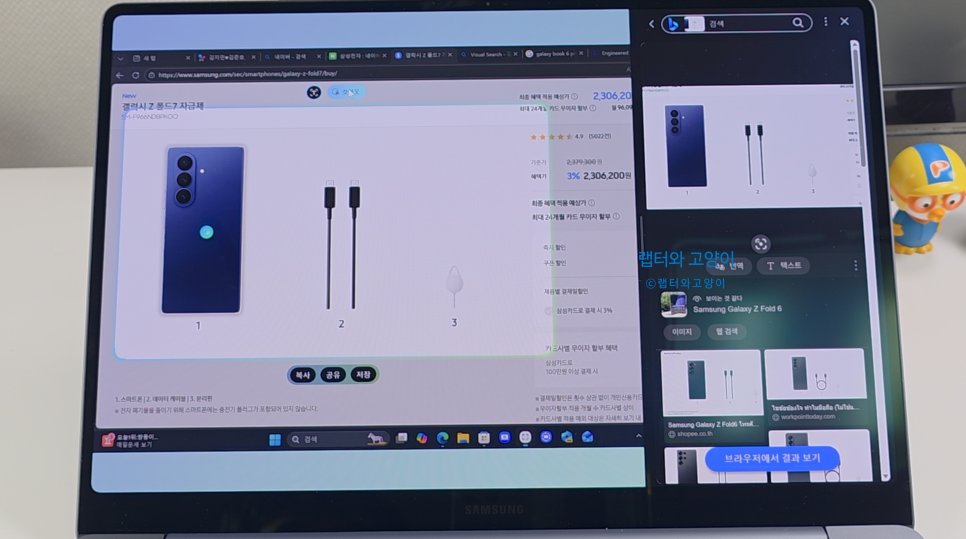
Task: Click the round blue camera-style taskbar icon
Action: click(546, 437)
